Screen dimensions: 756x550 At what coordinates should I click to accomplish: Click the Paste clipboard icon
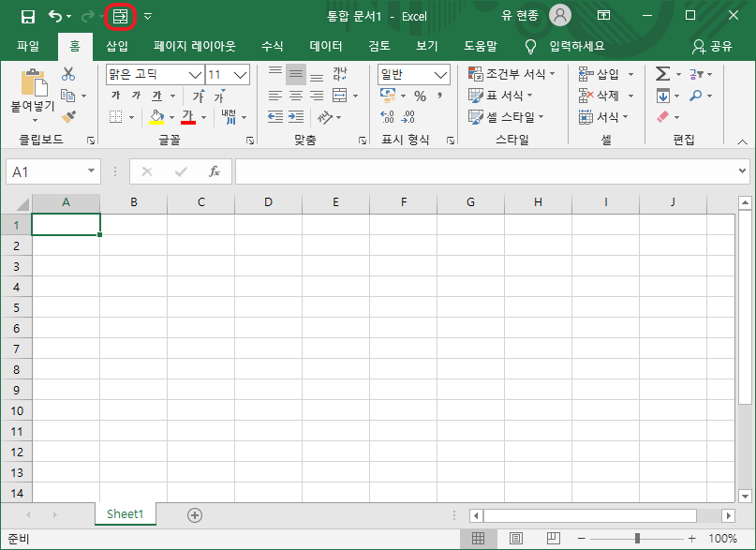[x=34, y=82]
